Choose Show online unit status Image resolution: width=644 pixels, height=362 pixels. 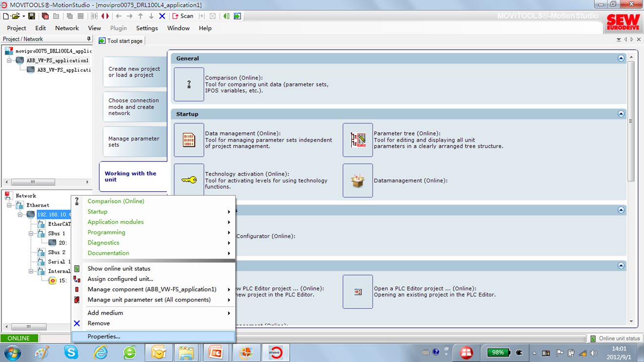[119, 268]
